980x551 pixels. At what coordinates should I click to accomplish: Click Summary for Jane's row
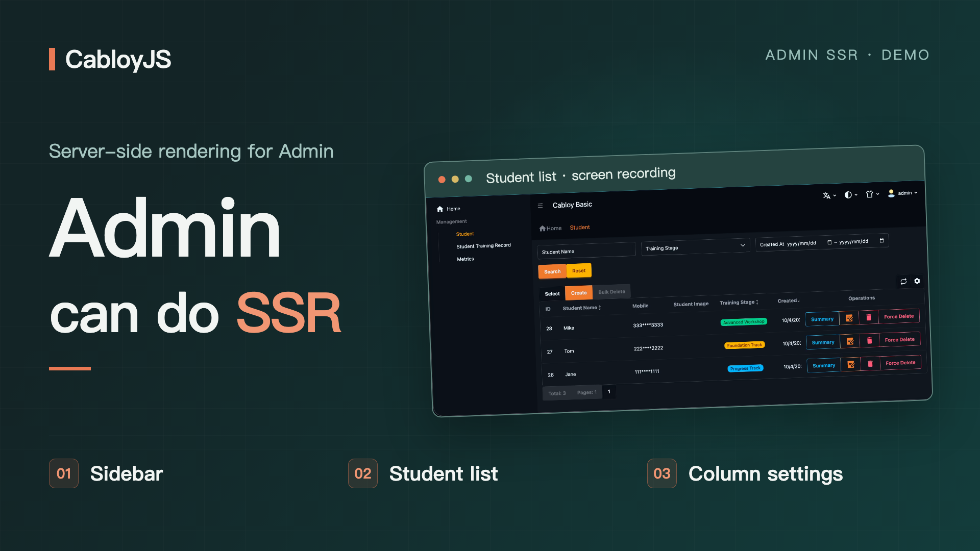pyautogui.click(x=824, y=366)
